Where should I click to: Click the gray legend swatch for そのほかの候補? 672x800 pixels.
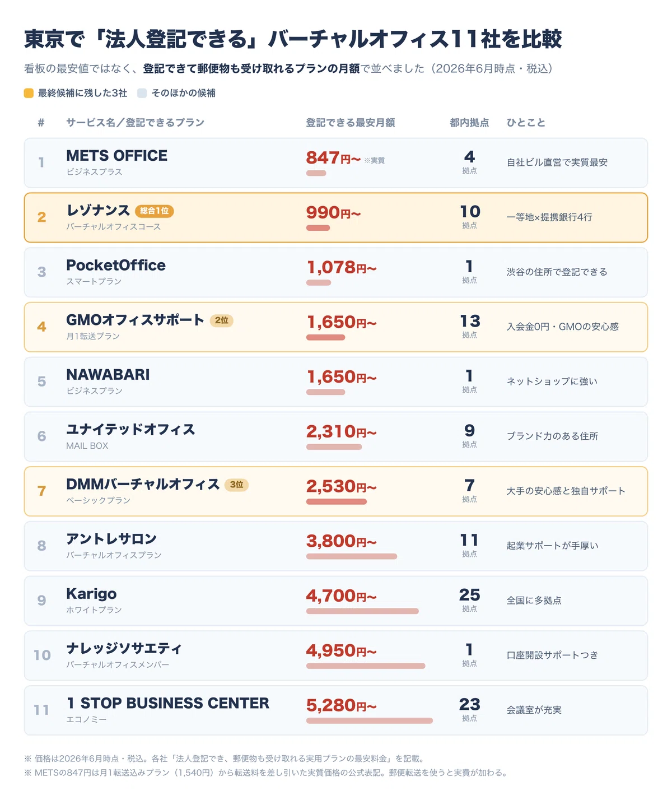click(x=142, y=93)
